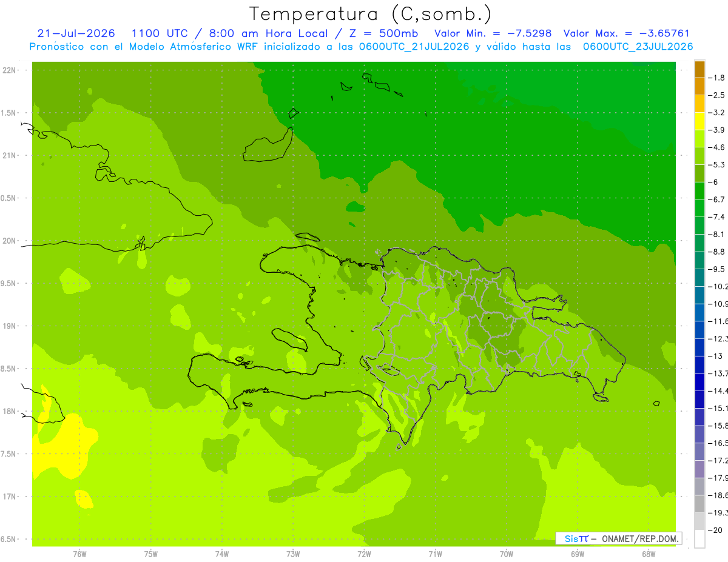Click the "-3.9" color bar label
The width and height of the screenshot is (728, 562).
click(716, 130)
